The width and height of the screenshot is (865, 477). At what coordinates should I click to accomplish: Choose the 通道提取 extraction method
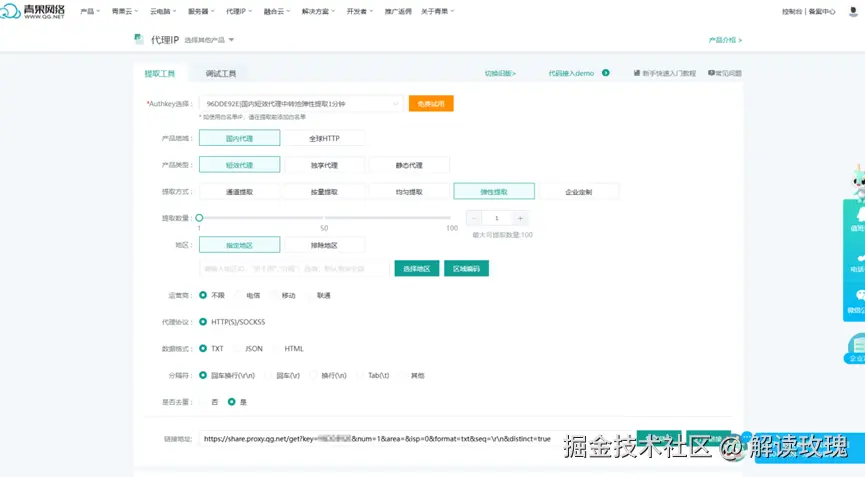(239, 191)
